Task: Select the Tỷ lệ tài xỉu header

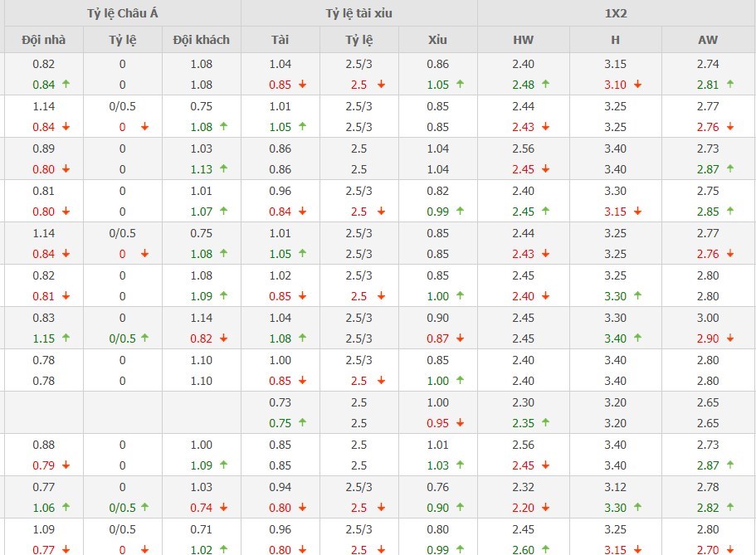Action: pyautogui.click(x=359, y=13)
